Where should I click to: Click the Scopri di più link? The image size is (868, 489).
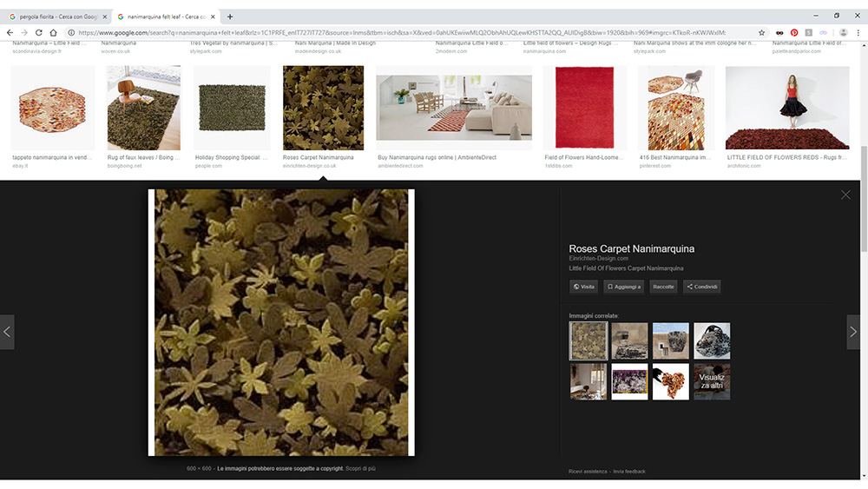point(360,468)
